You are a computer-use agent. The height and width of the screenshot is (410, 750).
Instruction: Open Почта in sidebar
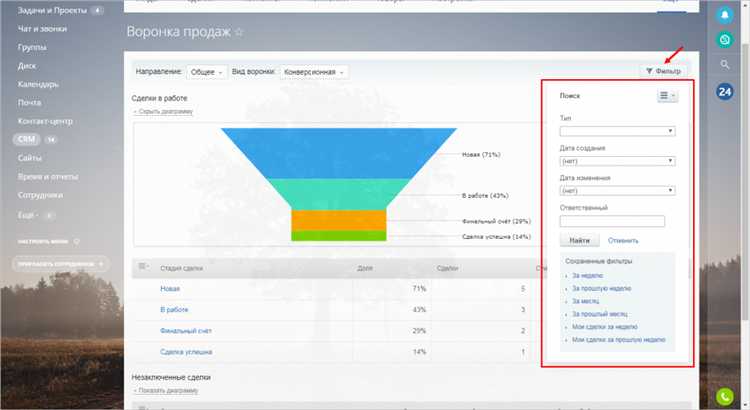coord(29,102)
